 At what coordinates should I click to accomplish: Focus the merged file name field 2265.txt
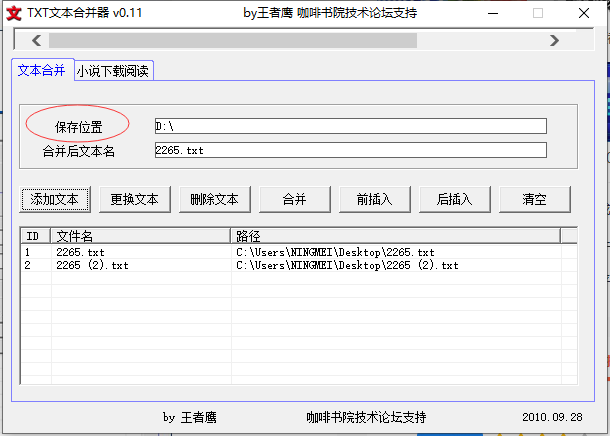(351, 150)
